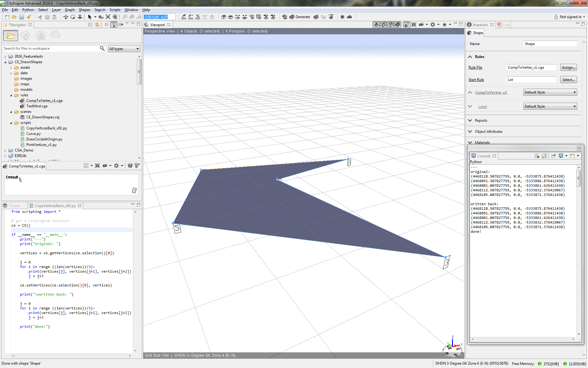Image resolution: width=588 pixels, height=368 pixels.
Task: Click the Assign button next to Rule File
Action: click(568, 67)
